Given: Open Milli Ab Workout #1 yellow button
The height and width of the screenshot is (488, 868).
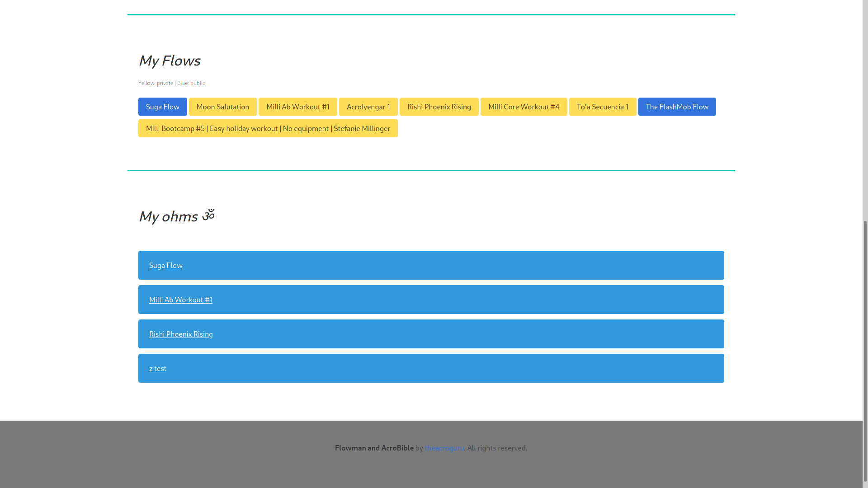Looking at the screenshot, I should click(x=297, y=107).
